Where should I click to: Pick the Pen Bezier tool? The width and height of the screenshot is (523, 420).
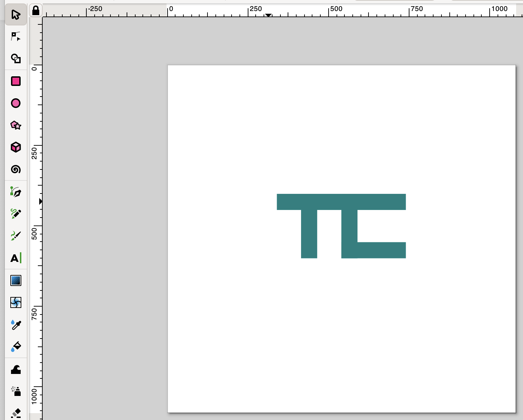coord(16,192)
